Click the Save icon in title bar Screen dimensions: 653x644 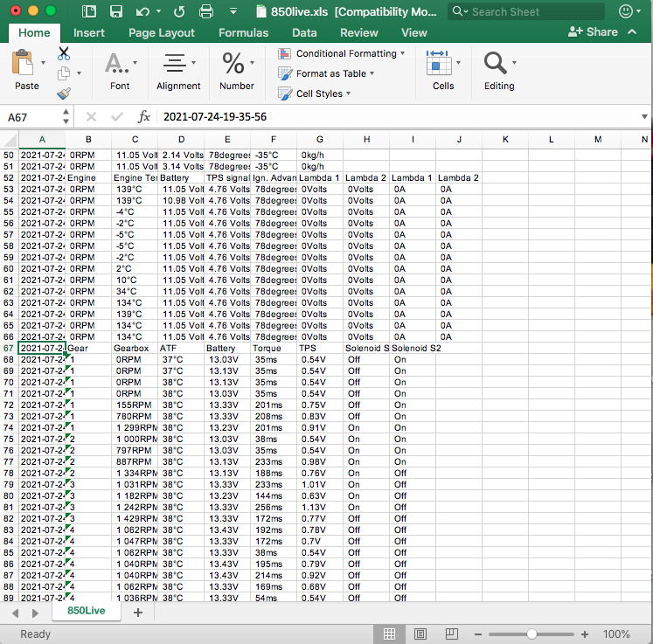click(115, 11)
